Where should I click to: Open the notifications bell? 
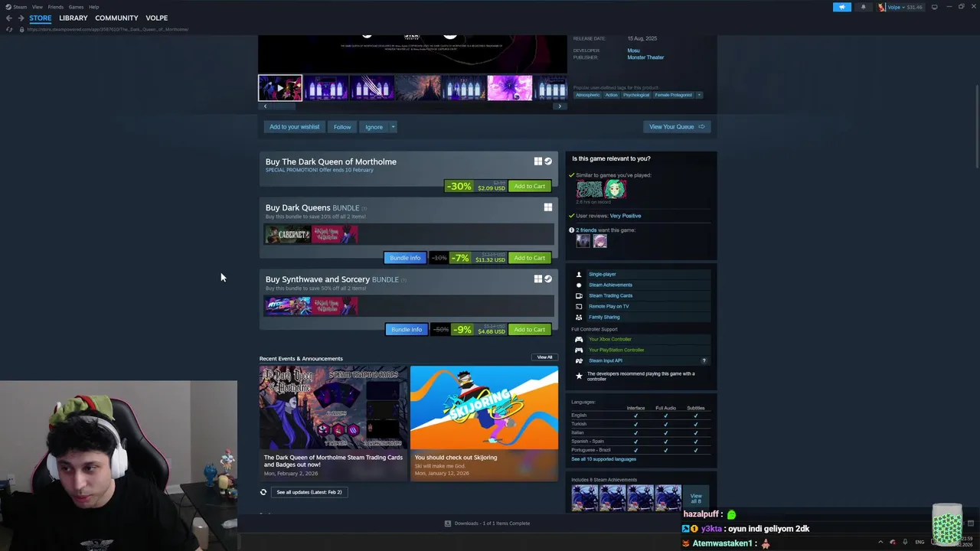(x=863, y=7)
